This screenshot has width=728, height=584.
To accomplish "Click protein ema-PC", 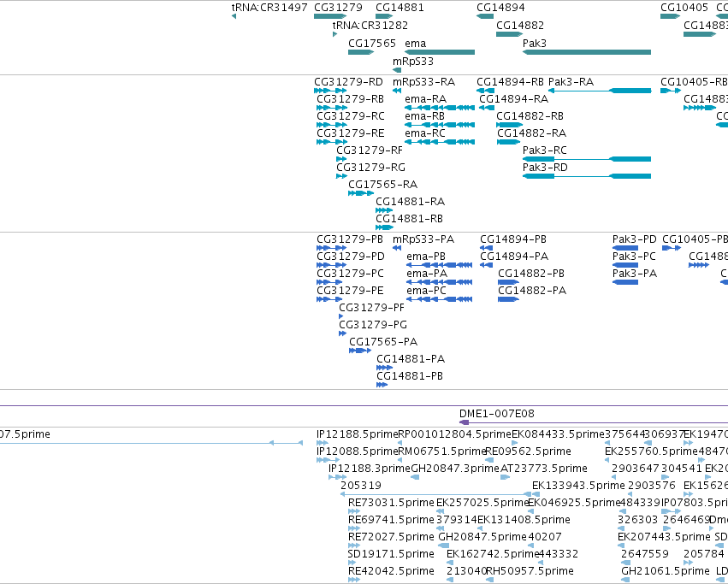I will pyautogui.click(x=426, y=291).
